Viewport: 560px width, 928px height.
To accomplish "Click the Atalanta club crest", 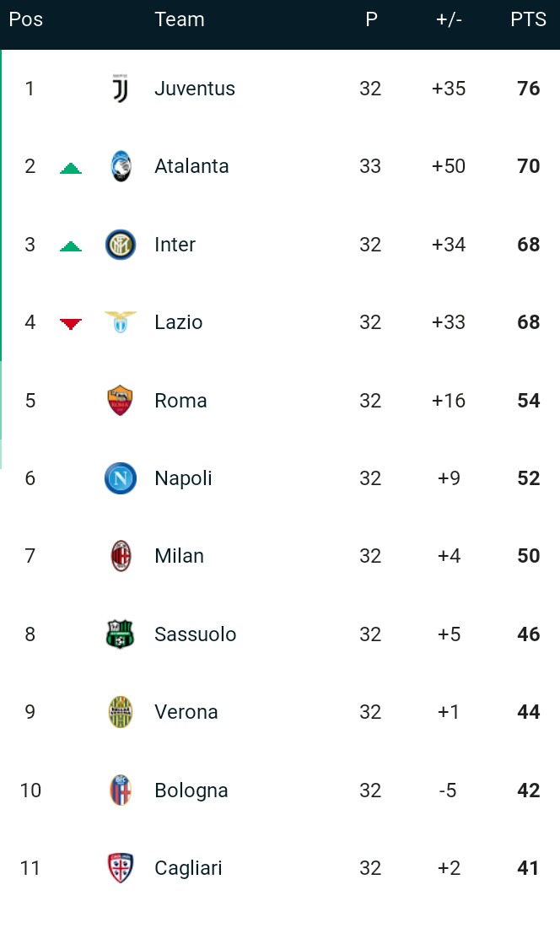I will coord(121,166).
